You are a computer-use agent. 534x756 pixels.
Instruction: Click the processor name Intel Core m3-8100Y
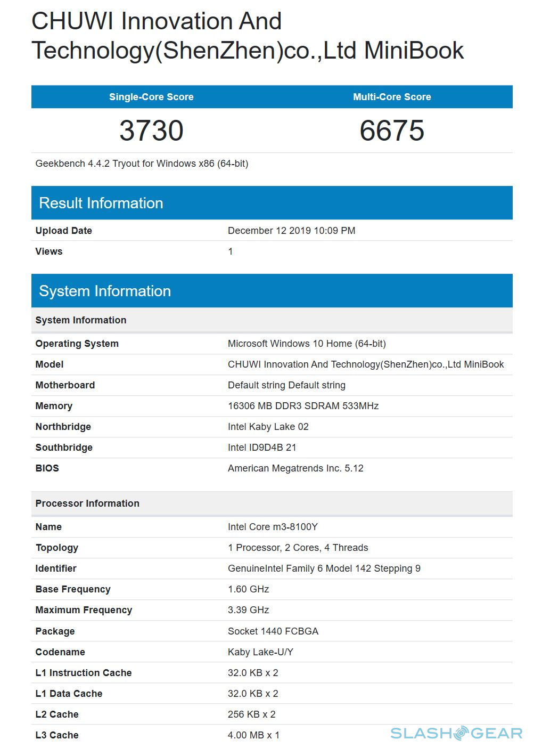coord(273,527)
